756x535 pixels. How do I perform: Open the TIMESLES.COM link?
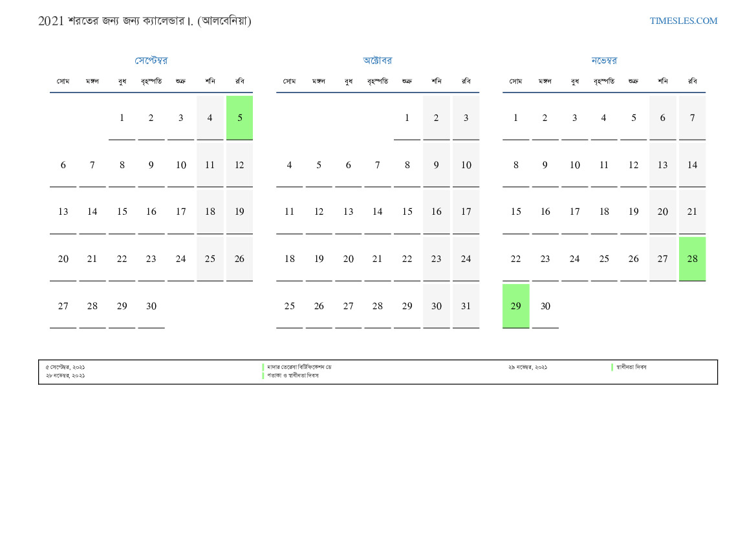pos(683,21)
